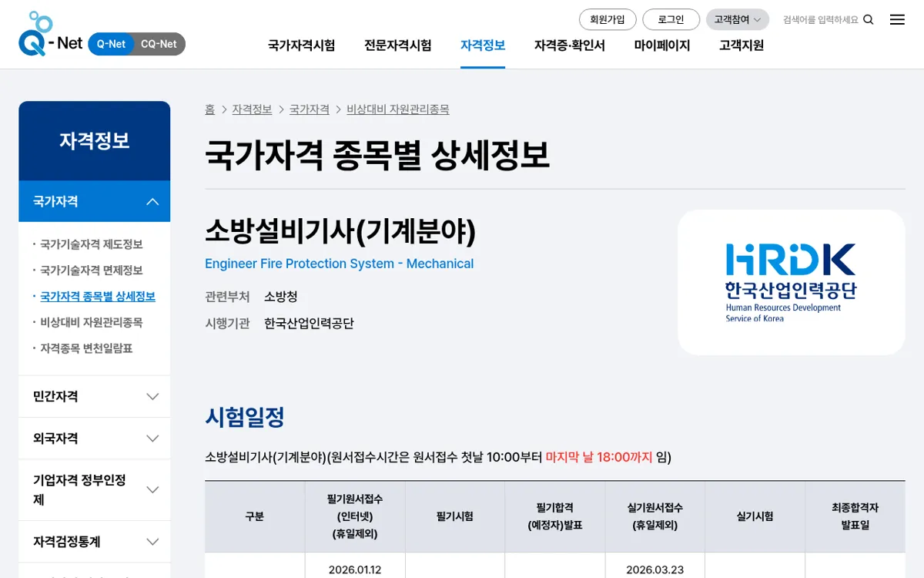Open 국가자격 종목별 상세정보 in sidebar
Viewport: 924px width, 578px height.
(98, 296)
